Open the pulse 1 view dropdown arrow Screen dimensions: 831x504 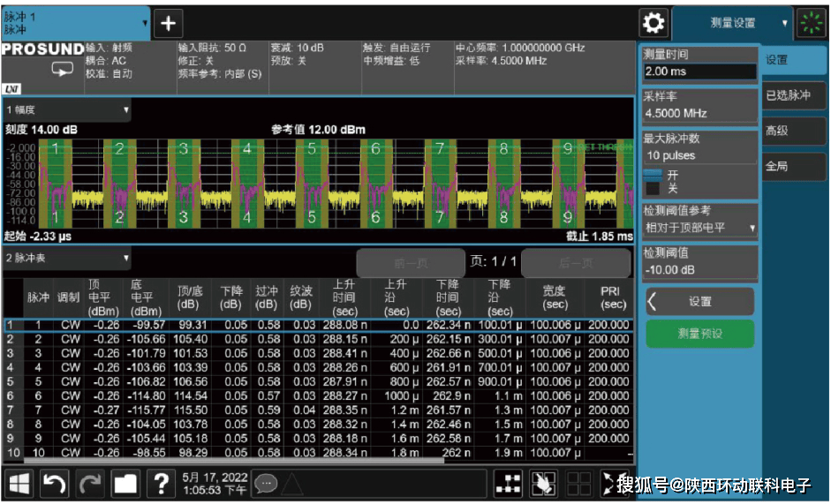click(144, 23)
